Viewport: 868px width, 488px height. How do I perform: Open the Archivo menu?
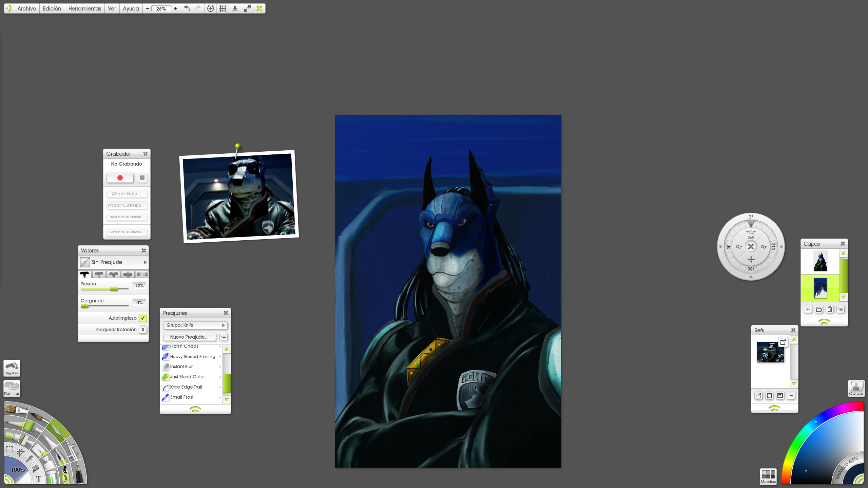pyautogui.click(x=26, y=8)
